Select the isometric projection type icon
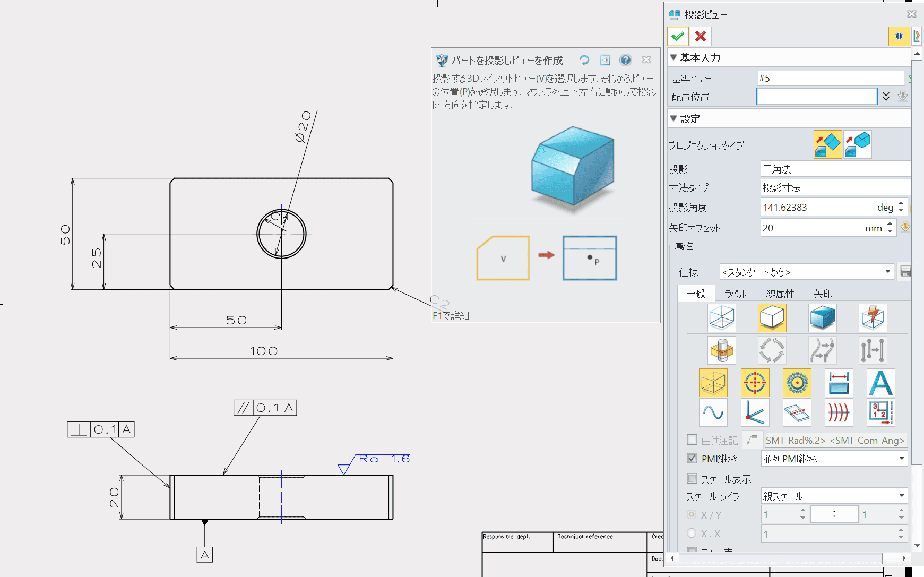Viewport: 924px width, 577px height. [x=858, y=144]
